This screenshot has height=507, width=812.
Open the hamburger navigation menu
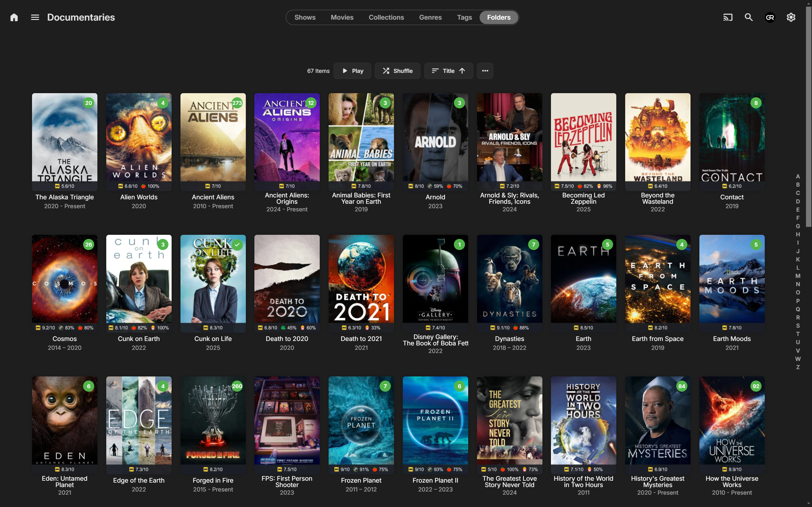point(35,17)
